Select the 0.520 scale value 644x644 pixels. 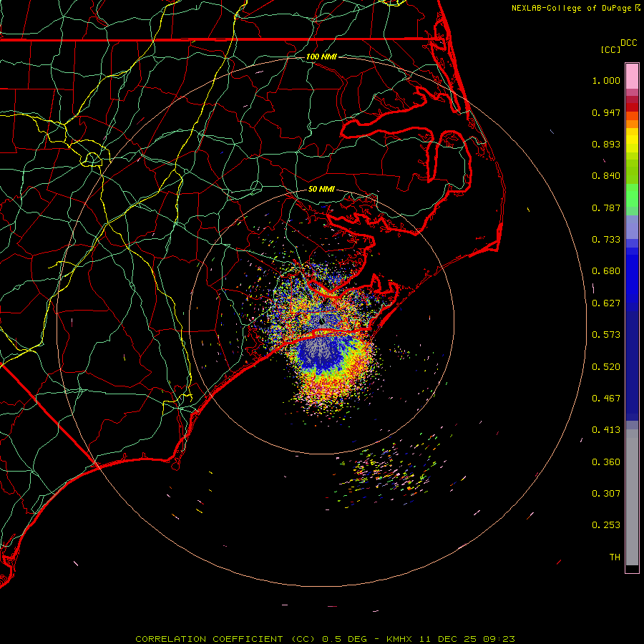coord(606,367)
